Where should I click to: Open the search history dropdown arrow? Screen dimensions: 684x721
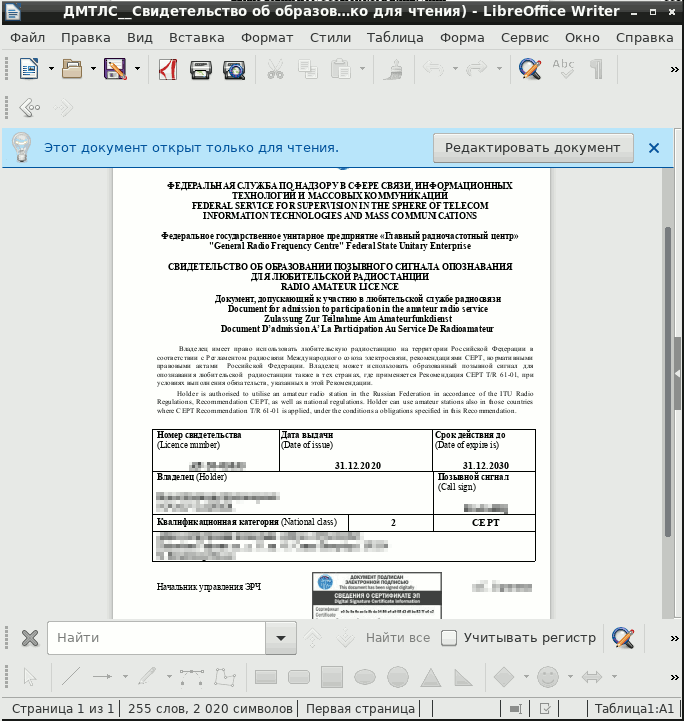click(x=281, y=638)
